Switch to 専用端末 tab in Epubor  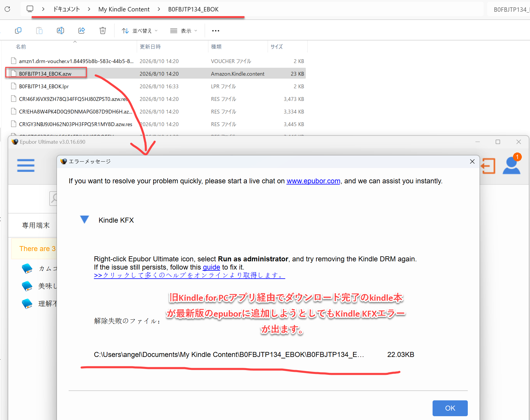click(x=36, y=225)
